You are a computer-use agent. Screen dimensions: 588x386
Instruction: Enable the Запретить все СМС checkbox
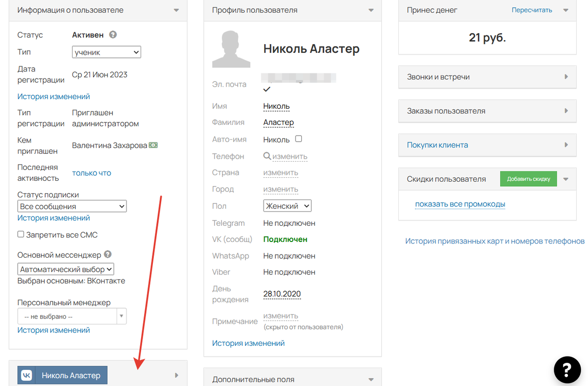tap(21, 235)
